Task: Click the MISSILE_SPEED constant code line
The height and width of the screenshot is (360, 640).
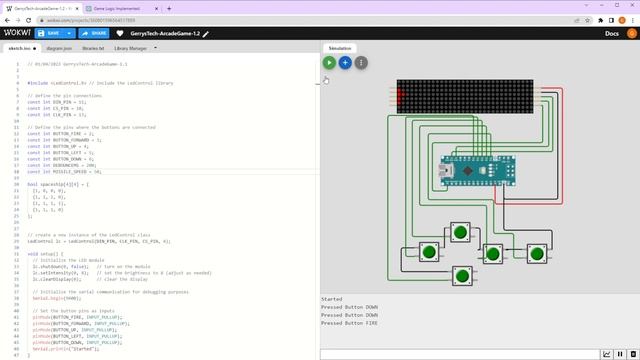Action: click(64, 171)
